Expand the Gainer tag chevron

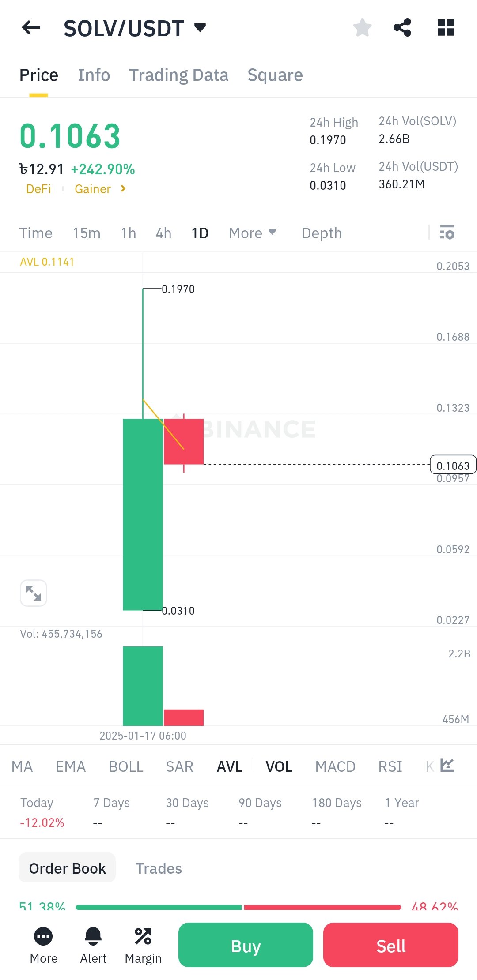[x=123, y=189]
